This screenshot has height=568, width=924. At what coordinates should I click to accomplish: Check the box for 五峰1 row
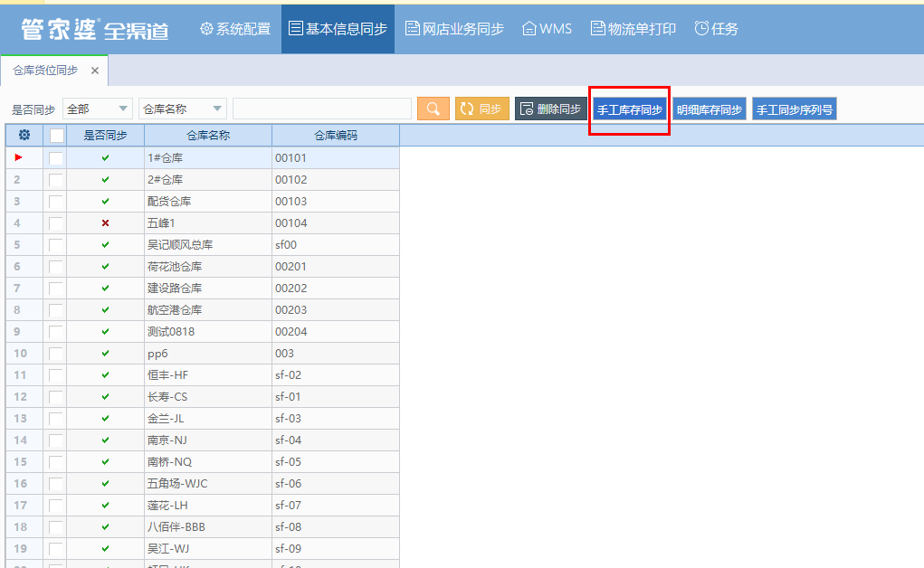56,223
